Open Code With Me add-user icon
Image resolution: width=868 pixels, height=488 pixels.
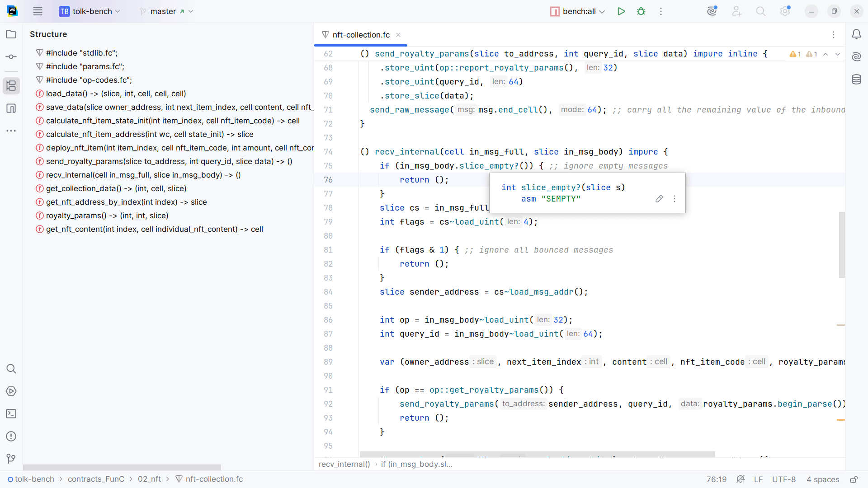[737, 11]
